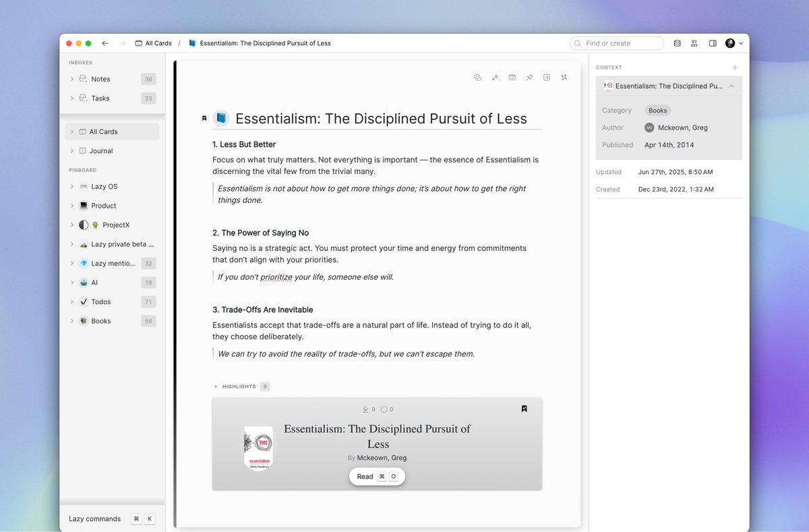This screenshot has width=809, height=532.
Task: Click the blue book emoji icon of title
Action: [221, 119]
